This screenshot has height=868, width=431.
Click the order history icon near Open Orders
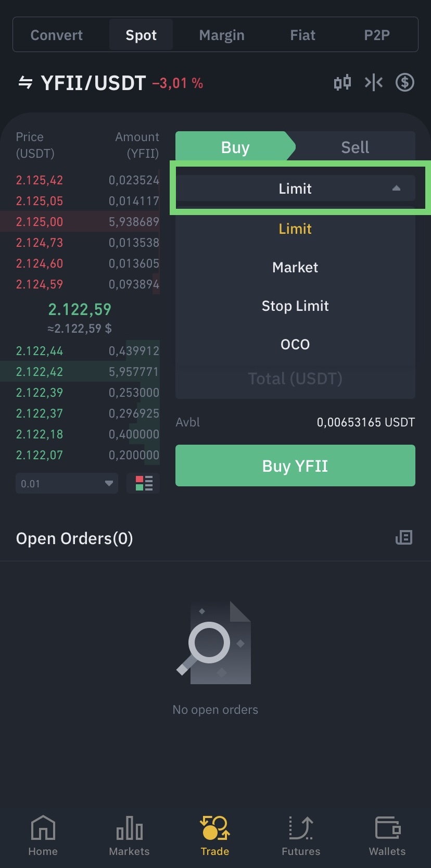point(403,537)
